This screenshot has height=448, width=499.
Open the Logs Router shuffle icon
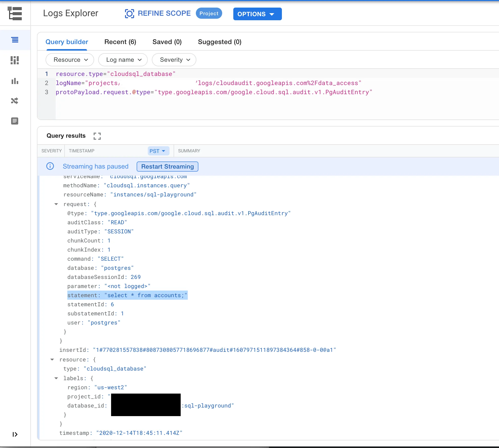point(15,101)
